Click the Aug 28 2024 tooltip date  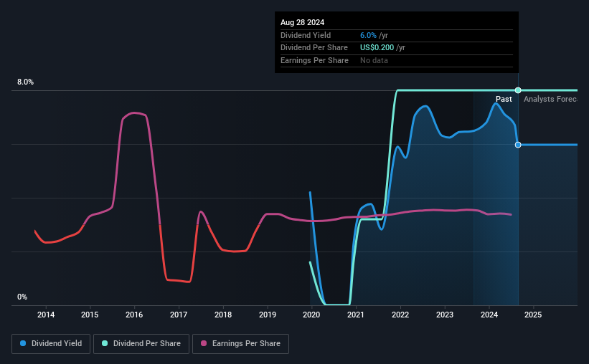[x=302, y=22]
